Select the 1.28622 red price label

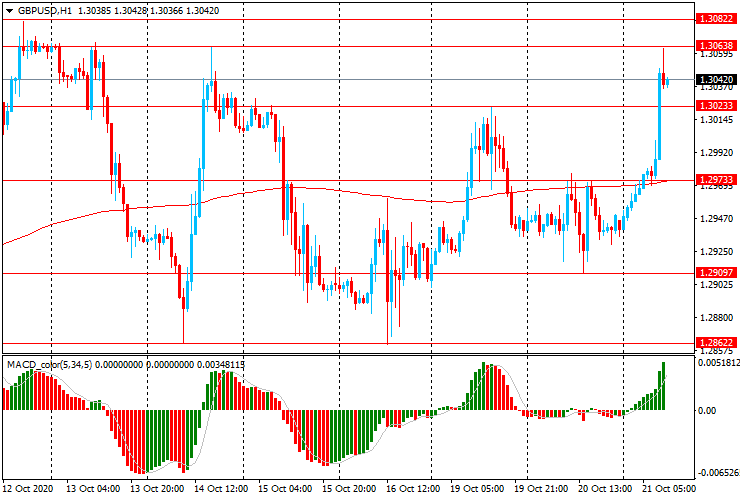point(716,343)
